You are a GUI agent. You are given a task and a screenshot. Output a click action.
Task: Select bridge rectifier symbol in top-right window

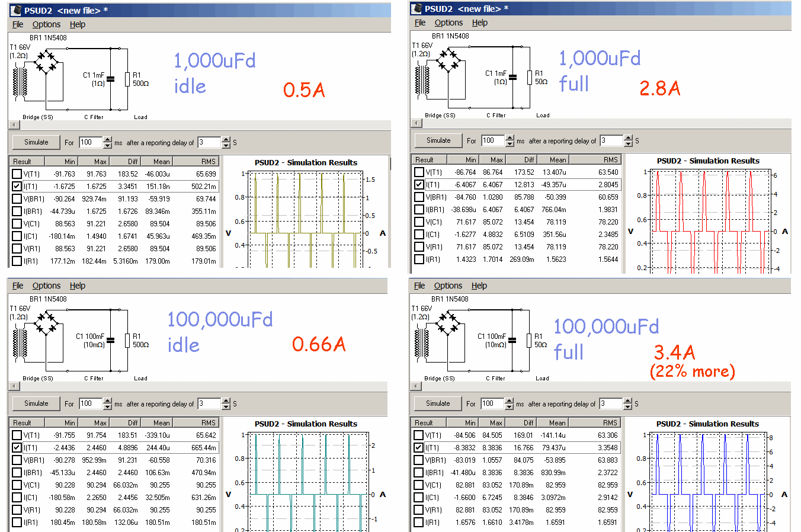coord(448,60)
